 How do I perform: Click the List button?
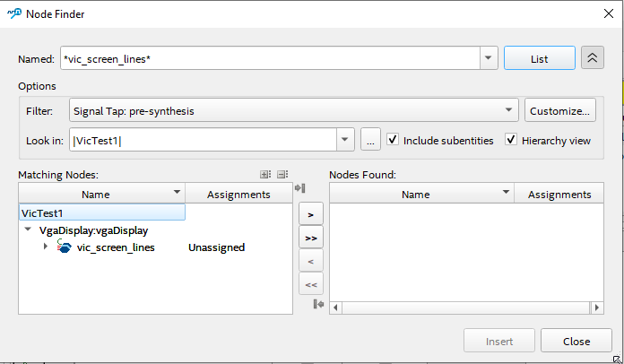point(539,58)
